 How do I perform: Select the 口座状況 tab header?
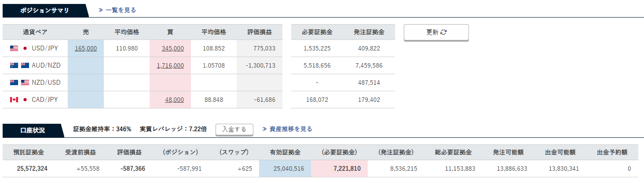[33, 130]
